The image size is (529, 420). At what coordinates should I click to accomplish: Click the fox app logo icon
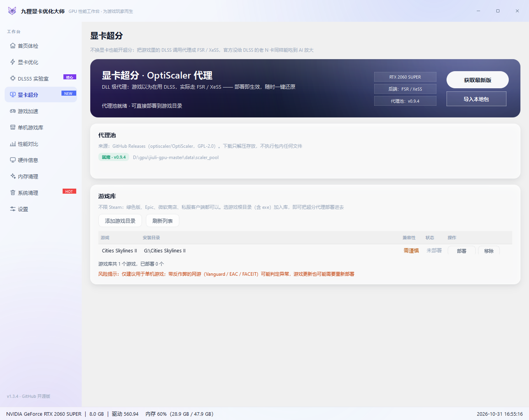point(12,11)
